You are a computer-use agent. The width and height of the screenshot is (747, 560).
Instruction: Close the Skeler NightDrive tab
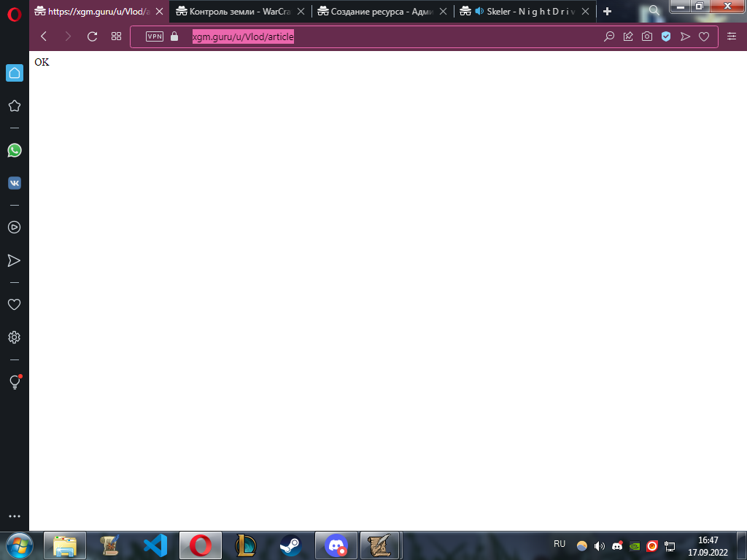tap(586, 12)
